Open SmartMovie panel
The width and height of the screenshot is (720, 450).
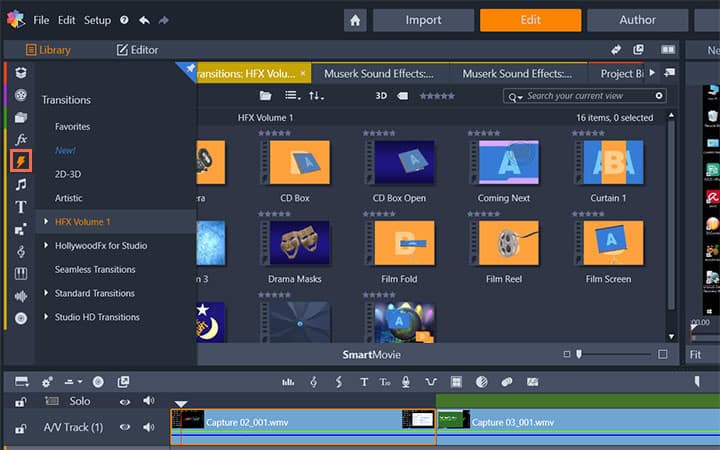371,354
